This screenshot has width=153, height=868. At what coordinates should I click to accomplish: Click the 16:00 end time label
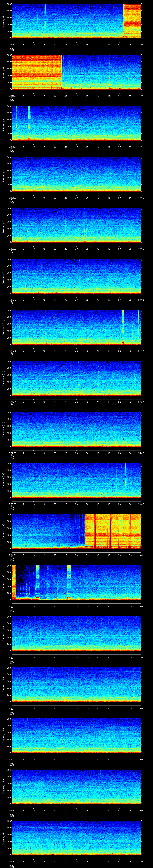(x=141, y=96)
